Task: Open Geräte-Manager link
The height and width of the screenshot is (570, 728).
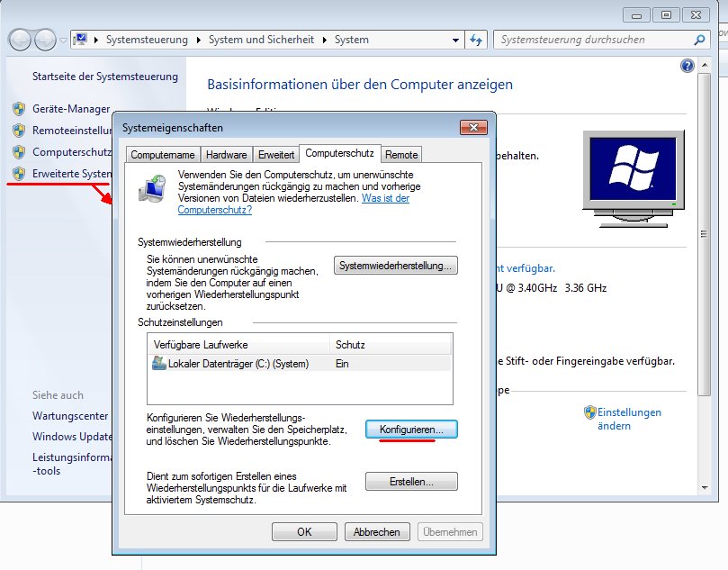Action: tap(71, 109)
